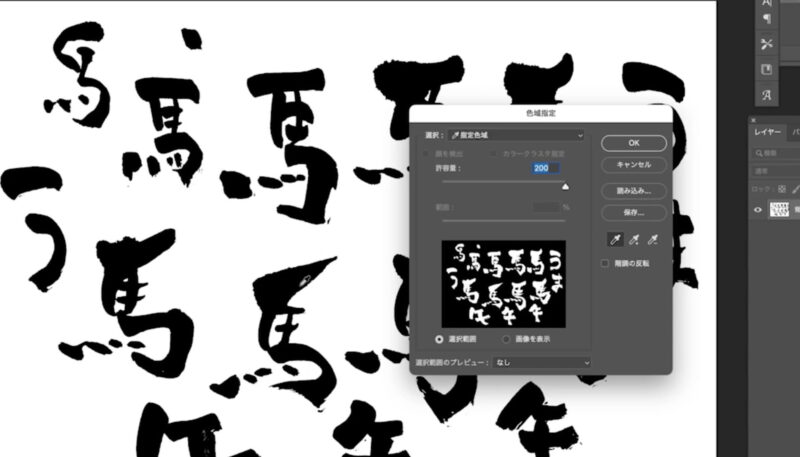Click the search magnifier in Layers panel
Screen dimensions: 800x457
pos(760,153)
